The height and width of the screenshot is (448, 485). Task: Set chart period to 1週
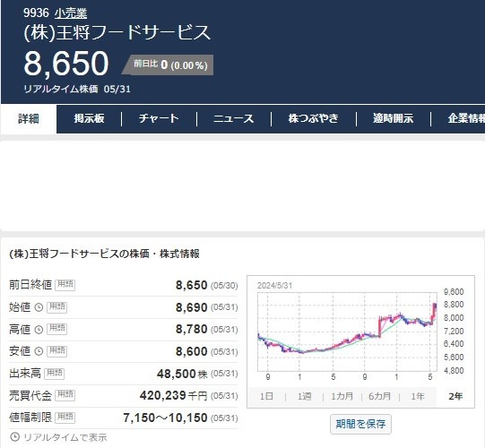[305, 396]
